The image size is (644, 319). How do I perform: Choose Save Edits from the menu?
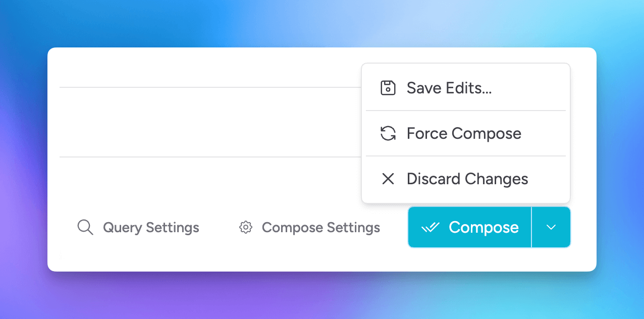[x=449, y=87]
